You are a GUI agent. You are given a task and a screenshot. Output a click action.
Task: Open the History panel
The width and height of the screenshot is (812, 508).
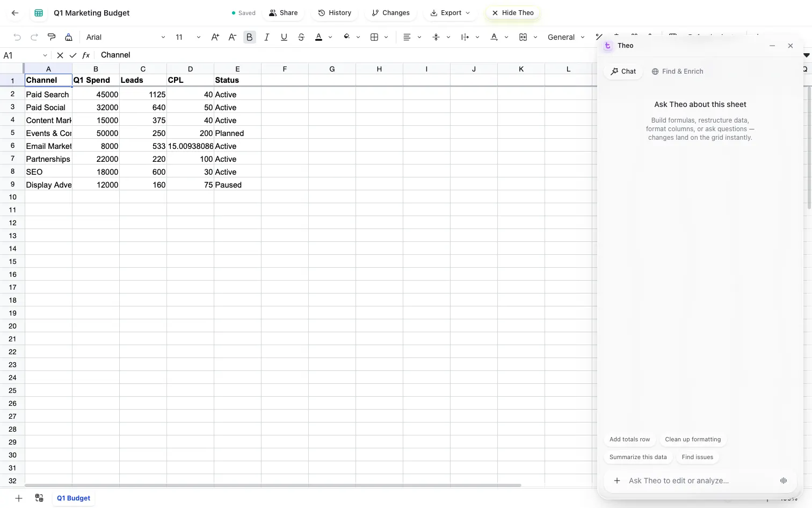pyautogui.click(x=335, y=13)
